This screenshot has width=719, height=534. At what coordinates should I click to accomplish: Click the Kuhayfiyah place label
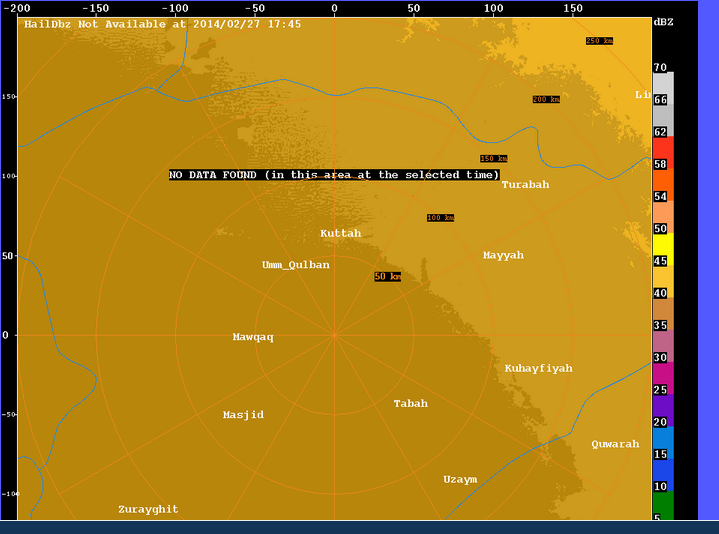(539, 369)
